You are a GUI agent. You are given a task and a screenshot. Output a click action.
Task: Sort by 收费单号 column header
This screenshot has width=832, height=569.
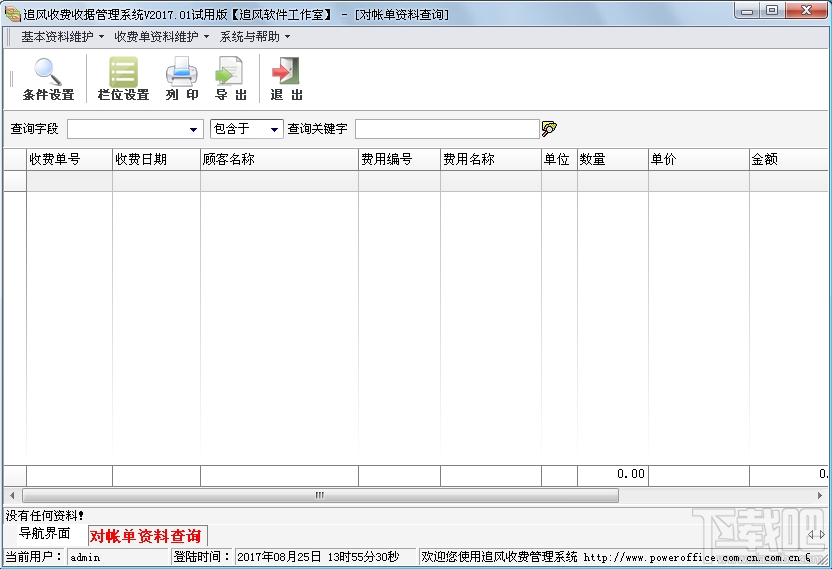tap(70, 159)
